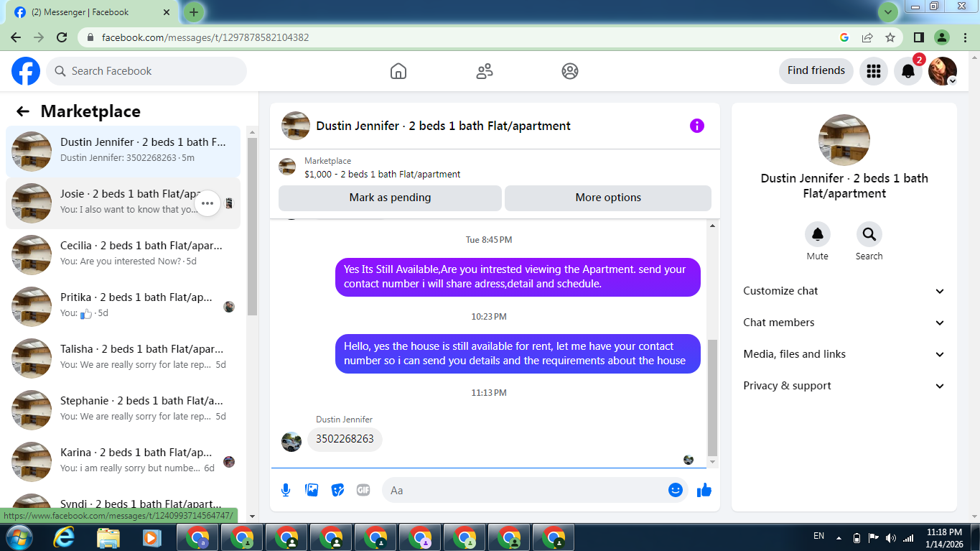This screenshot has height=551, width=980.
Task: Choose a sticker icon in composer
Action: point(337,490)
